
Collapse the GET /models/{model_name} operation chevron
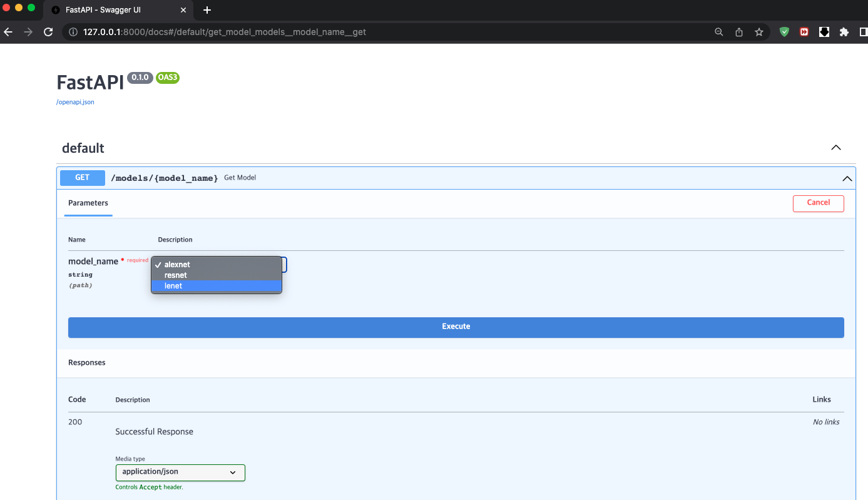(x=847, y=178)
